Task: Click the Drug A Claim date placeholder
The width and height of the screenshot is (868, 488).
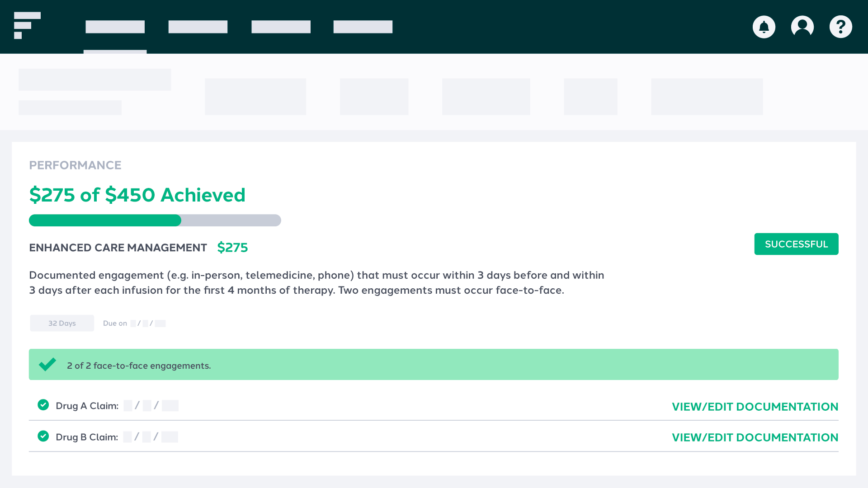Action: click(151, 406)
